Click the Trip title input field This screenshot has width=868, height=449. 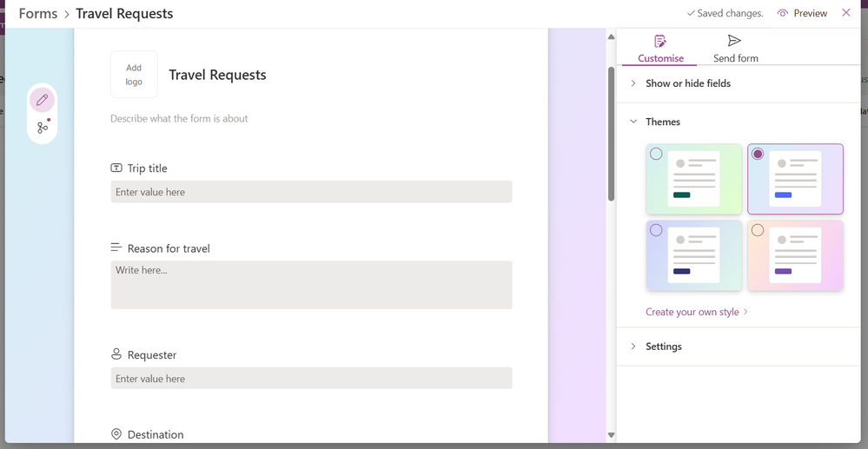tap(311, 192)
